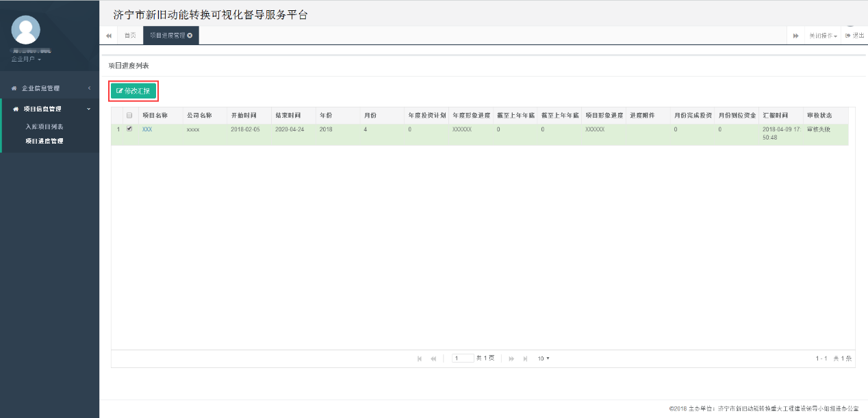Screen dimensions: 868x418
Task: Jump to the first page with |◀ icon
Action: coord(420,358)
